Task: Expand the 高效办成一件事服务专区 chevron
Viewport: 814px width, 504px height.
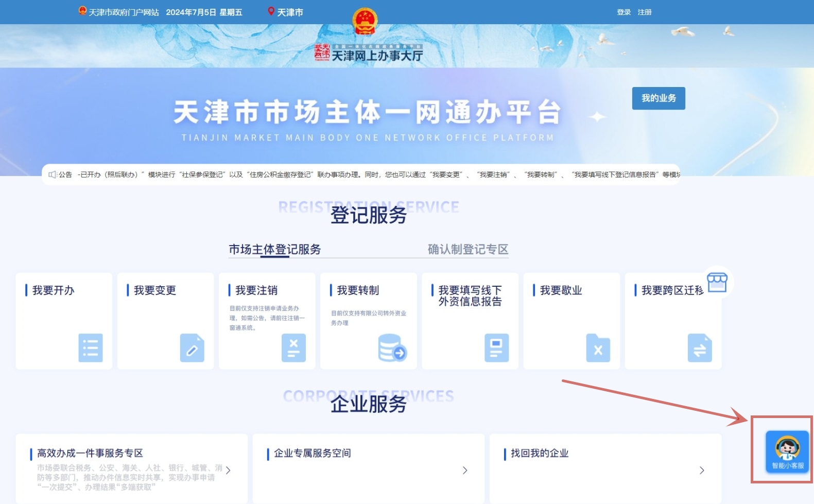Action: click(228, 470)
